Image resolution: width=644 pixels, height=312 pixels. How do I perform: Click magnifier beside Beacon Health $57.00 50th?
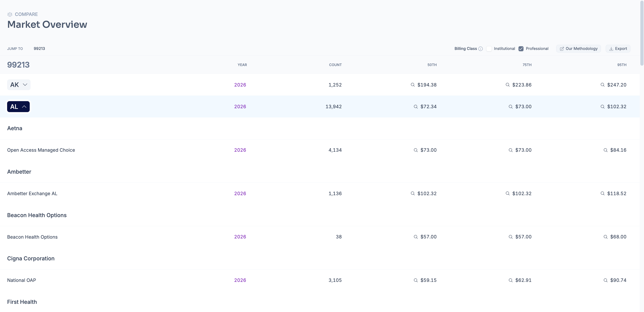[x=416, y=237]
